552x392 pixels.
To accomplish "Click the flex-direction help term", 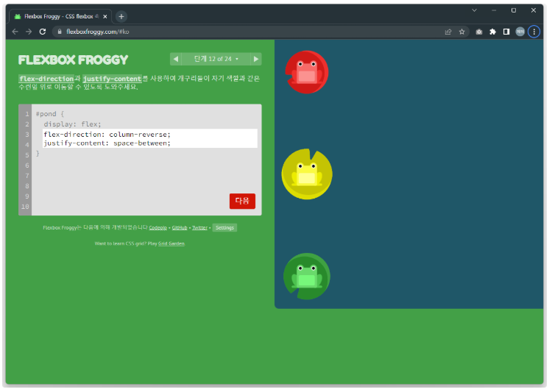I will [x=46, y=79].
